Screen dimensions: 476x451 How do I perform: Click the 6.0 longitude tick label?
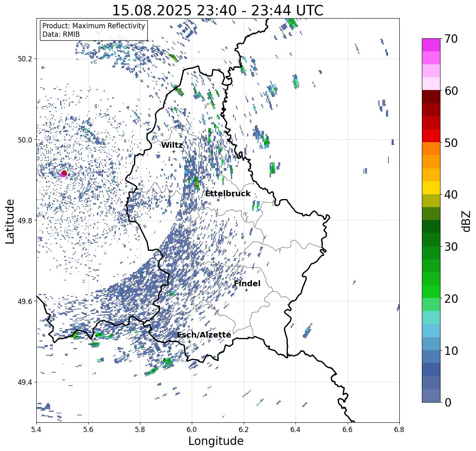pyautogui.click(x=192, y=430)
